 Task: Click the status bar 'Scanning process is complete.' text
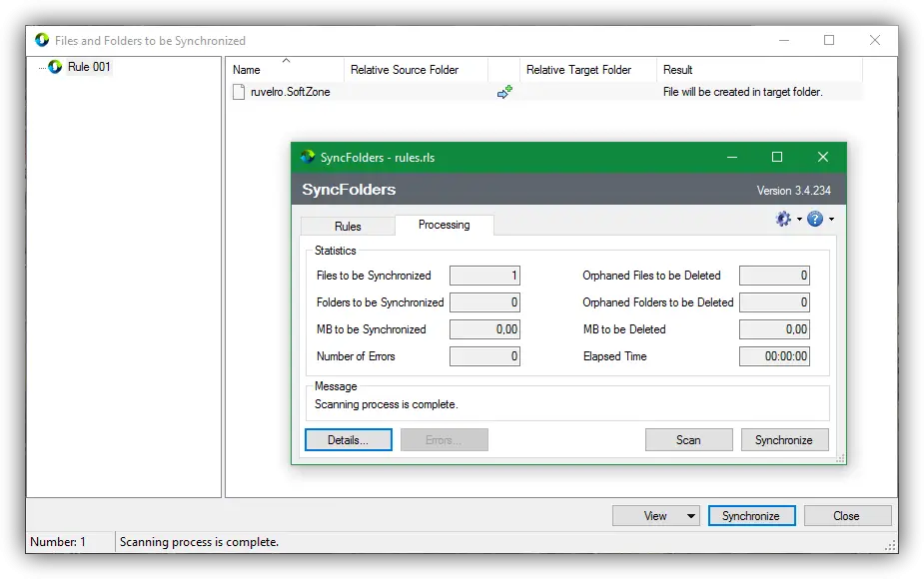coord(199,542)
